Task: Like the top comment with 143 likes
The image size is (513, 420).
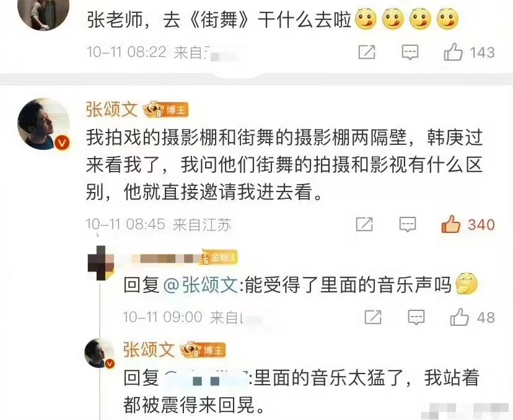Action: pyautogui.click(x=453, y=52)
